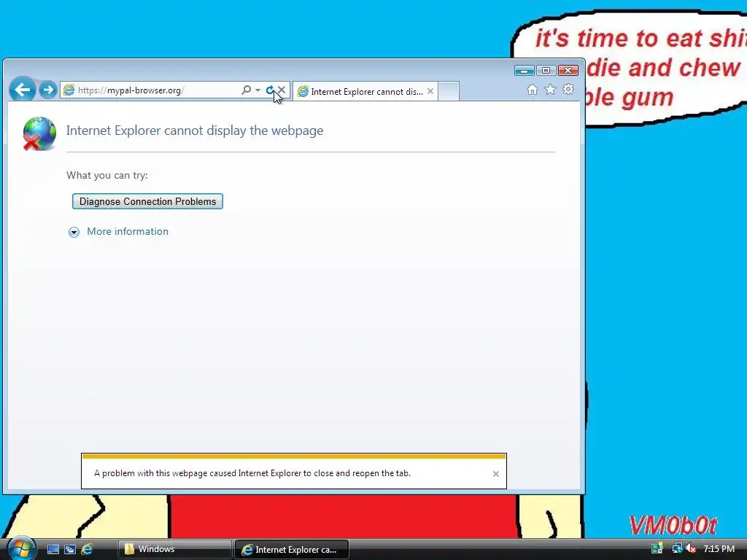Select Internet Explorer taskbar button

coord(292,549)
